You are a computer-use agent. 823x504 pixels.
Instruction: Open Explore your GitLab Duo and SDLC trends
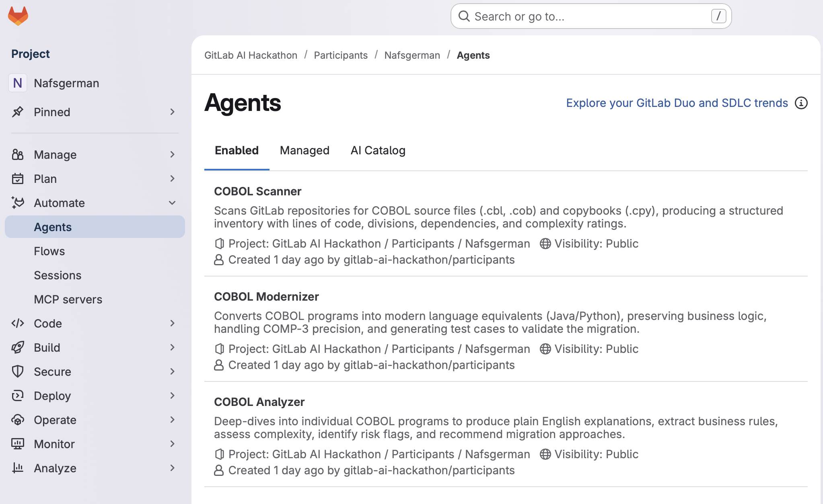pos(677,103)
